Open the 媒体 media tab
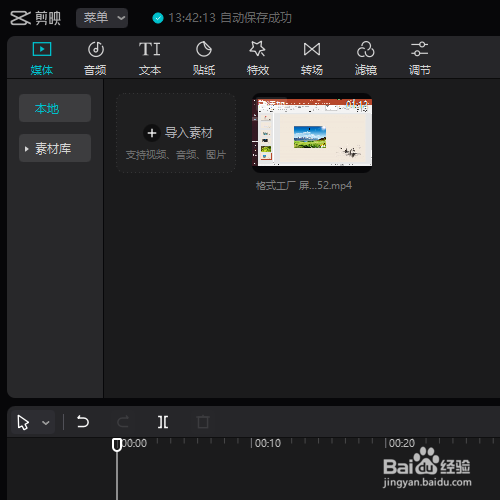 42,58
